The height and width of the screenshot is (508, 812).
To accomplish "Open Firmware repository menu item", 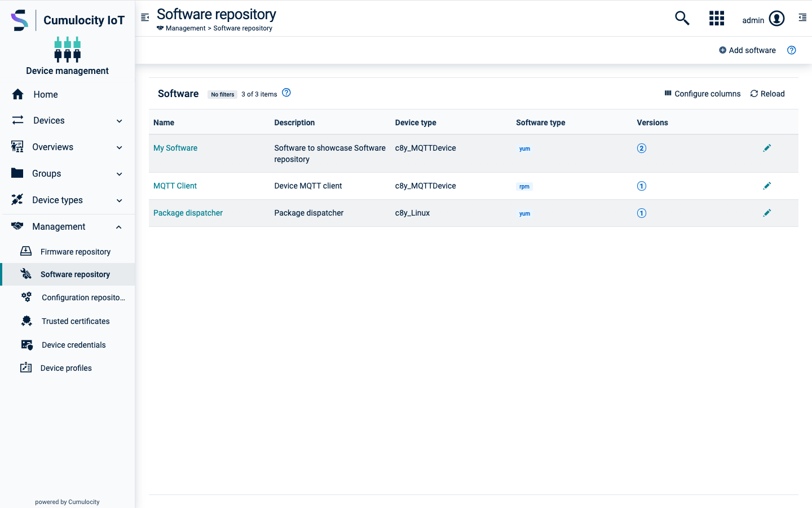I will click(x=68, y=252).
